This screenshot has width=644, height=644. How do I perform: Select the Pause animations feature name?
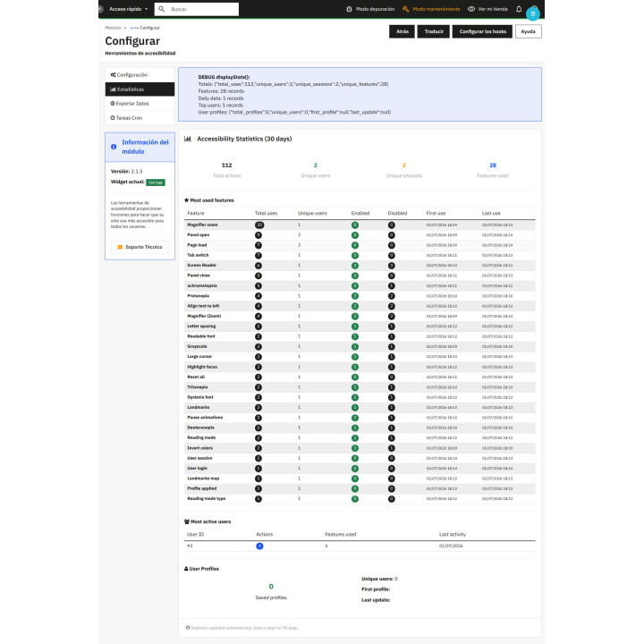click(x=205, y=418)
